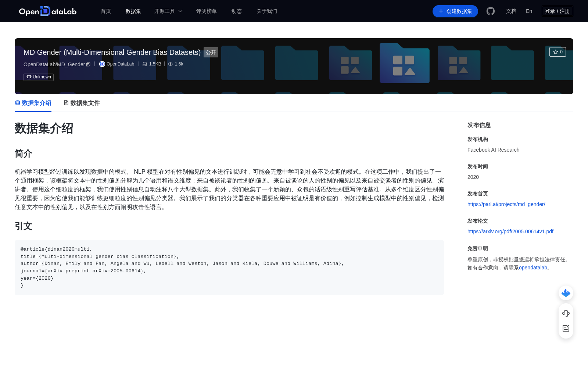Click the 公开 visibility badge
588x368 pixels.
211,52
